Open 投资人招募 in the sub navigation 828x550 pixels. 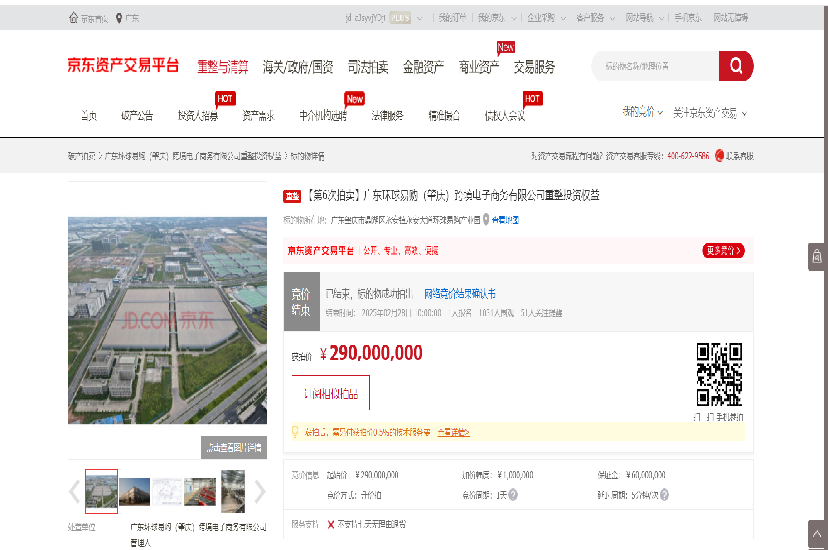(x=198, y=116)
